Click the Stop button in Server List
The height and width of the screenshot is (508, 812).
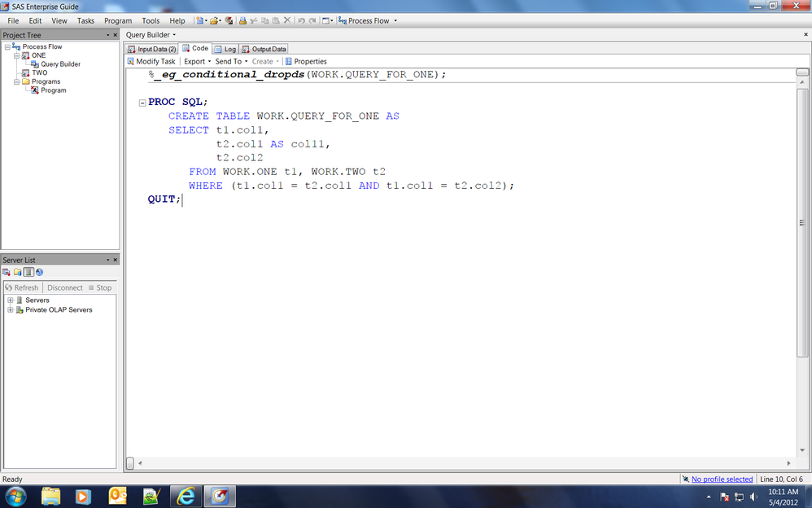click(x=100, y=287)
